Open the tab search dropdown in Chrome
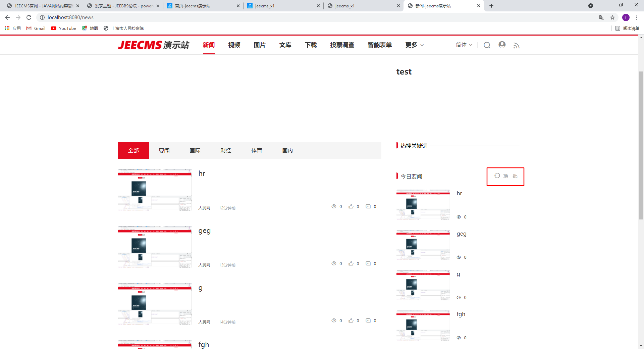 pos(591,6)
